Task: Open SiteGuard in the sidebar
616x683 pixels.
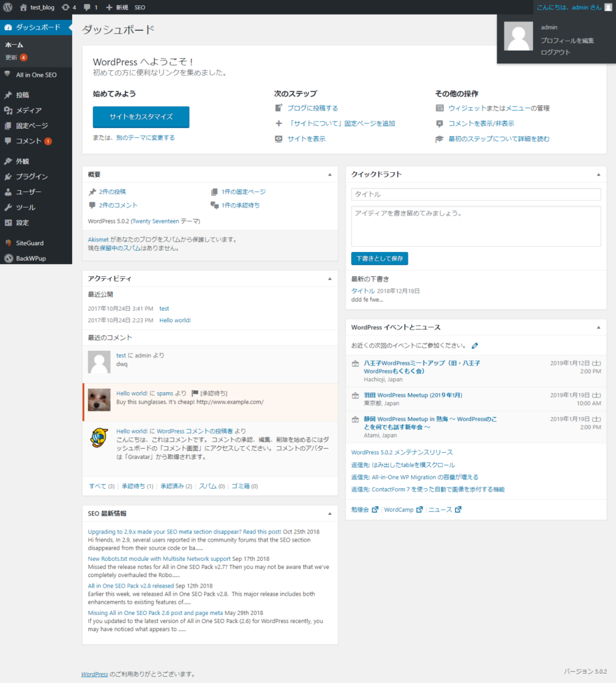Action: point(29,243)
